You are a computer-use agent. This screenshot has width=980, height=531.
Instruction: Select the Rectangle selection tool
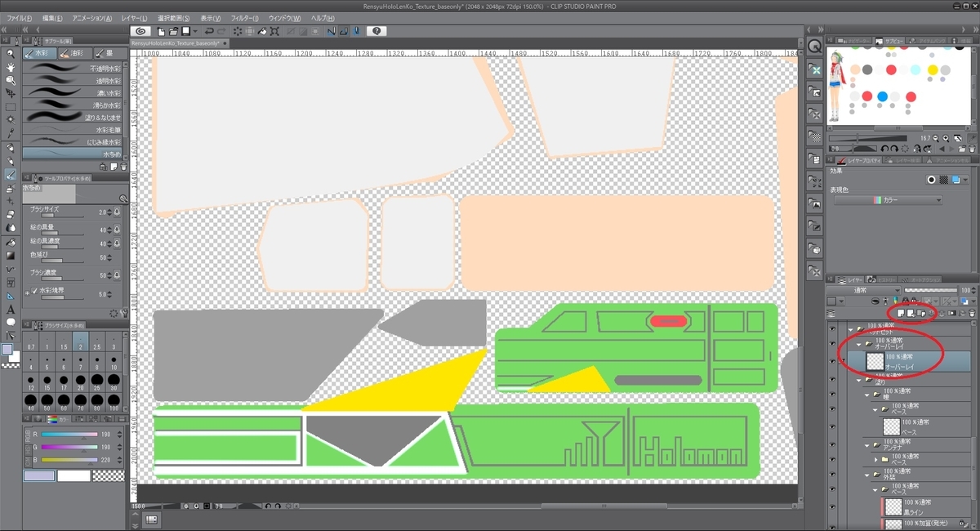(x=11, y=107)
